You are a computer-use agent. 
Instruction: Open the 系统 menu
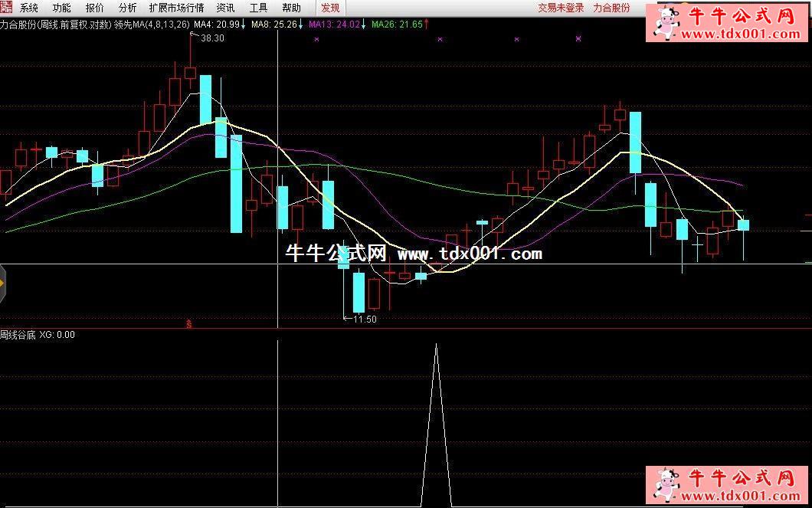(x=29, y=8)
